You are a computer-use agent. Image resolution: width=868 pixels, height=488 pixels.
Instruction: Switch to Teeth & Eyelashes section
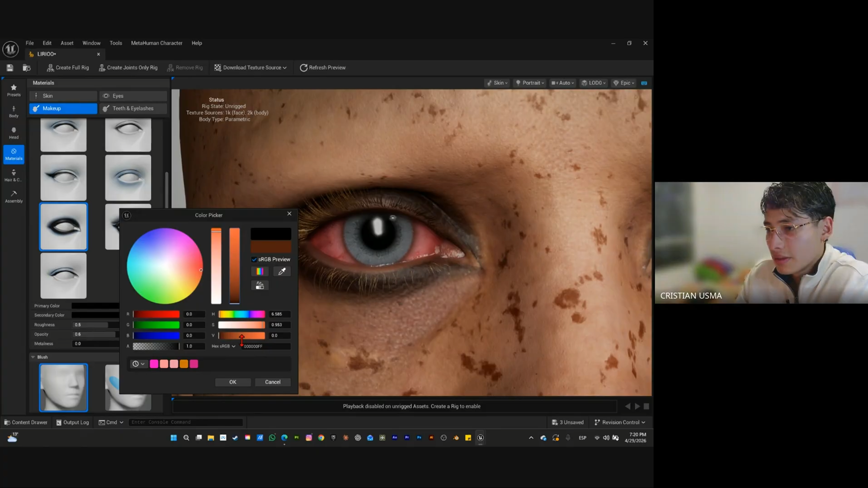pos(133,108)
